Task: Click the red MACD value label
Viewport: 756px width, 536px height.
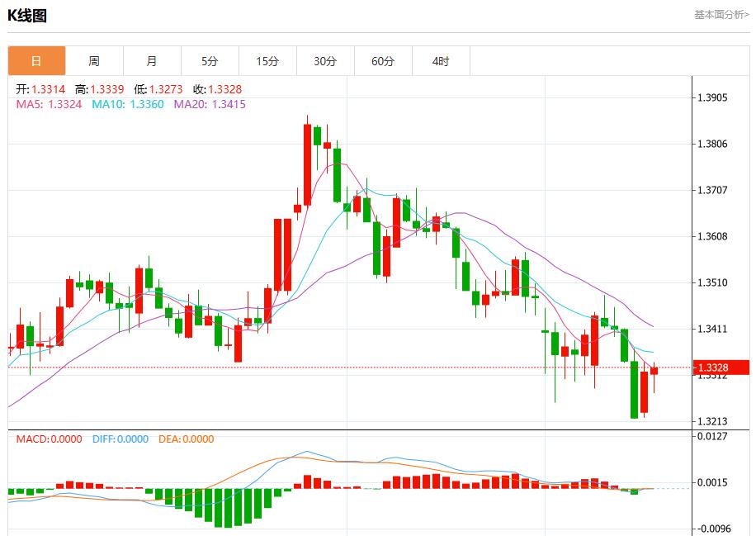Action: [x=49, y=439]
